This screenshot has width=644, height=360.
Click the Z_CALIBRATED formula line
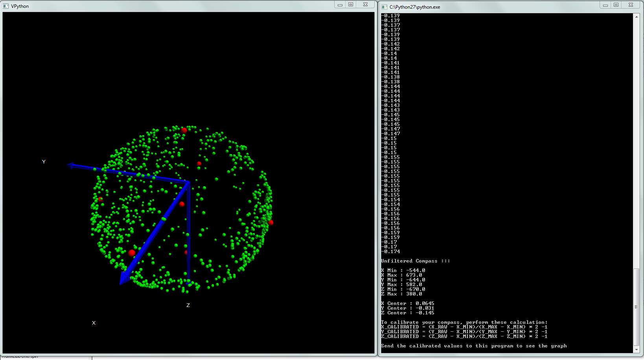[x=464, y=336]
